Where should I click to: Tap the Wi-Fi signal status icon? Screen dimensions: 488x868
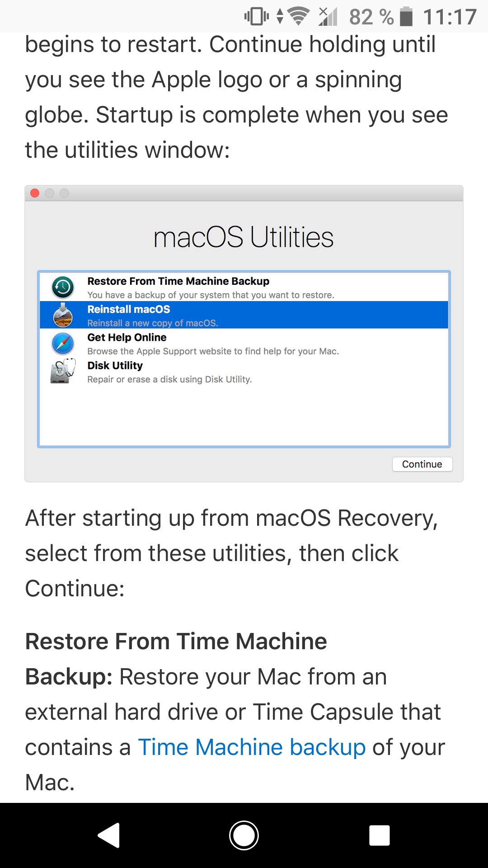coord(298,17)
